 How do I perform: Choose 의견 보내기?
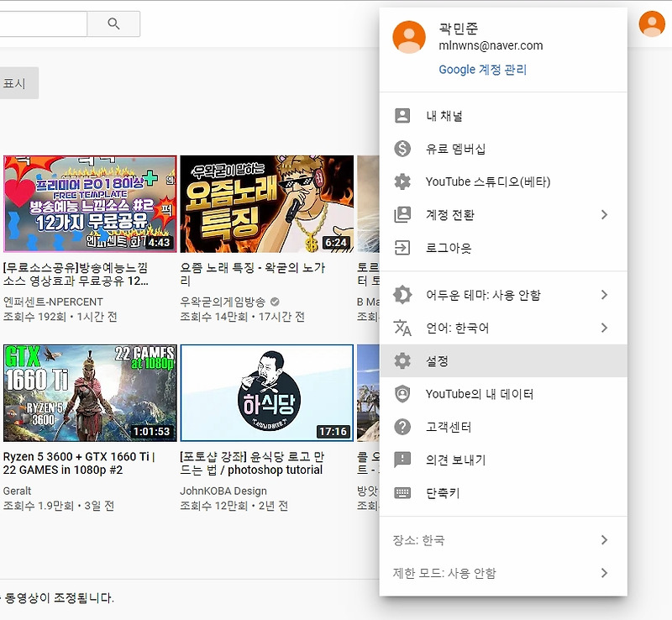[503, 460]
